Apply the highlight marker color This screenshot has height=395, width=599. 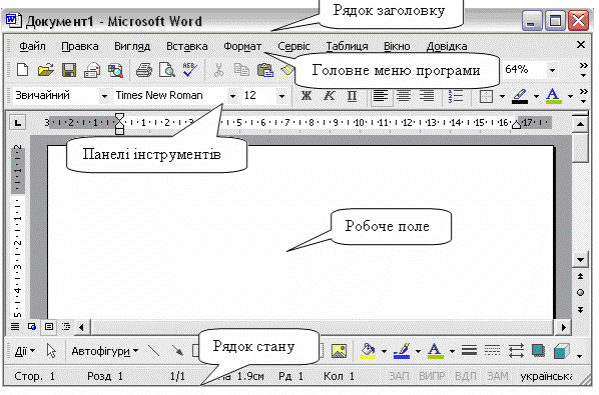pos(520,96)
